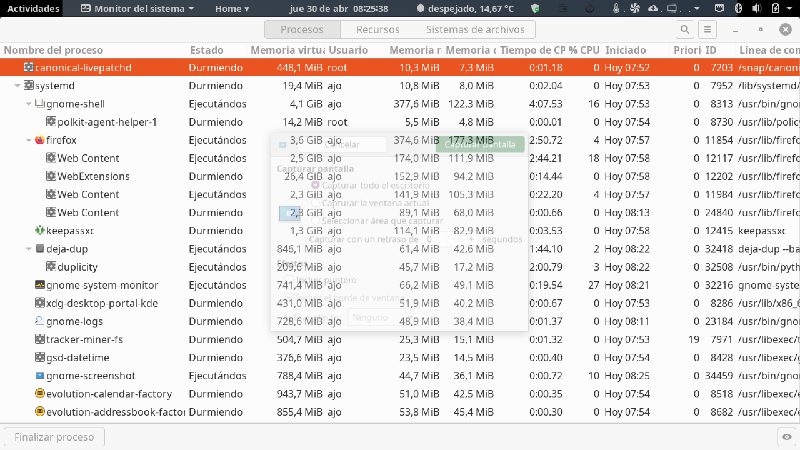Click the battery indicator in top bar
The height and width of the screenshot is (450, 800).
pos(776,8)
